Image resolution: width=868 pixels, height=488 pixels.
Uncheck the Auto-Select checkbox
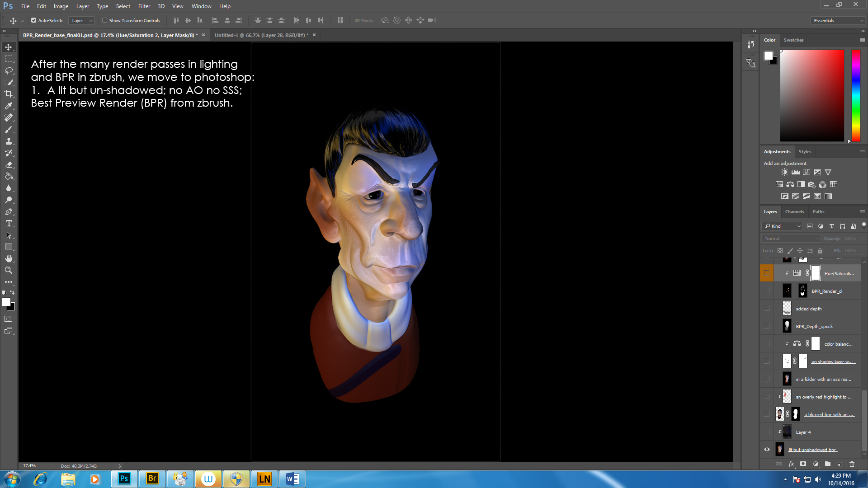pos(34,20)
